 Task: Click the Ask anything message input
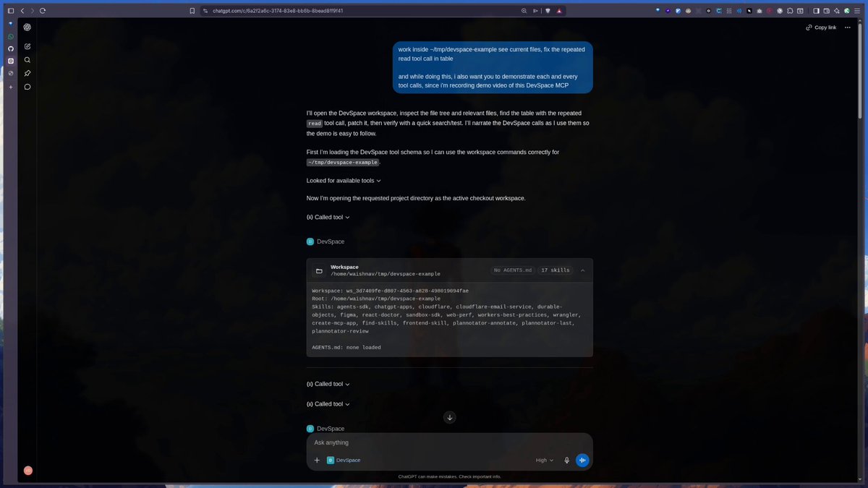click(x=450, y=442)
